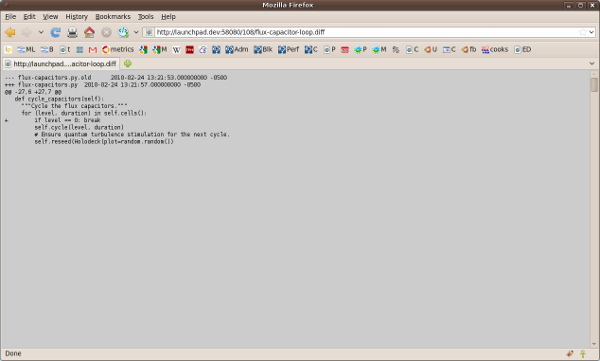The image size is (600, 361).
Task: Open the address bar history dropdown arrow
Action: click(x=591, y=33)
